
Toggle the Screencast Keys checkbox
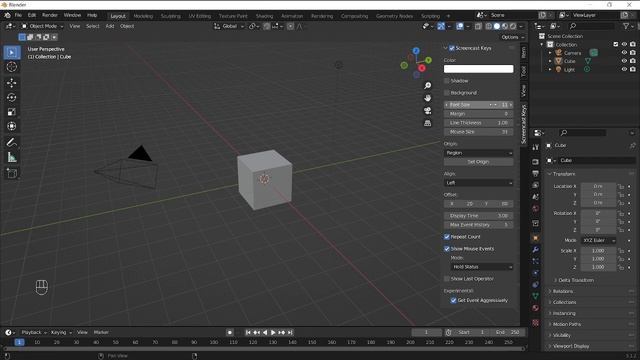click(452, 48)
